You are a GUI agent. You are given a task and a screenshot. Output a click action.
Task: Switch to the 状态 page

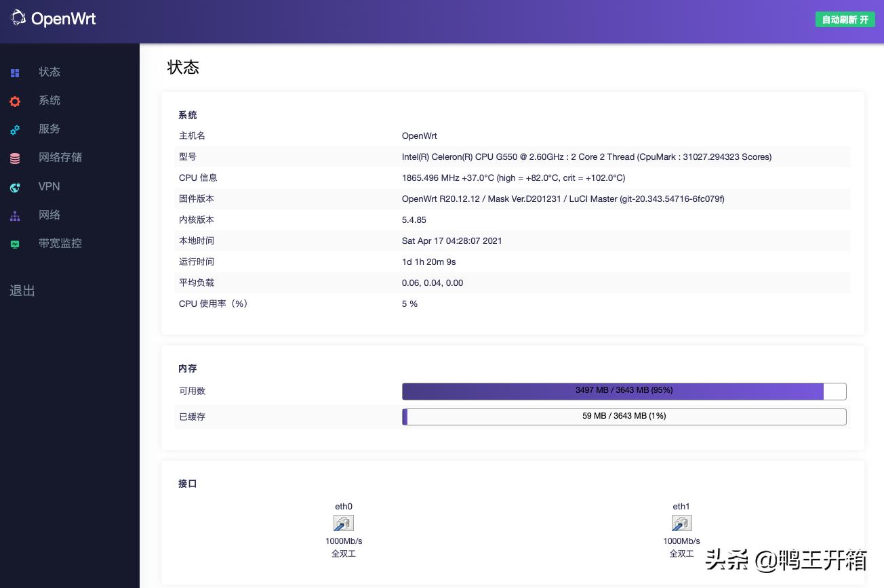pyautogui.click(x=49, y=72)
